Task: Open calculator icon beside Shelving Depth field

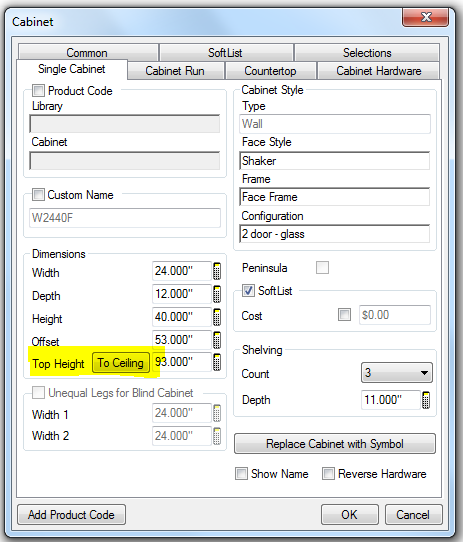Action: click(x=426, y=400)
